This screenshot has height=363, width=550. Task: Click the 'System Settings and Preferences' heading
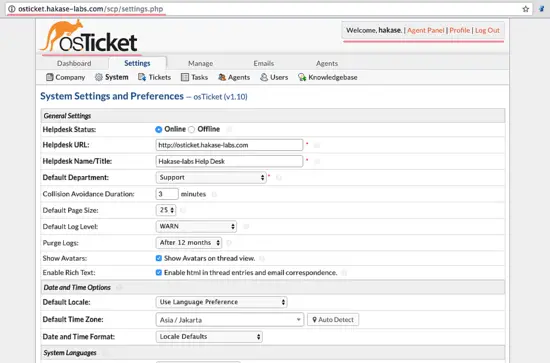[x=112, y=96]
